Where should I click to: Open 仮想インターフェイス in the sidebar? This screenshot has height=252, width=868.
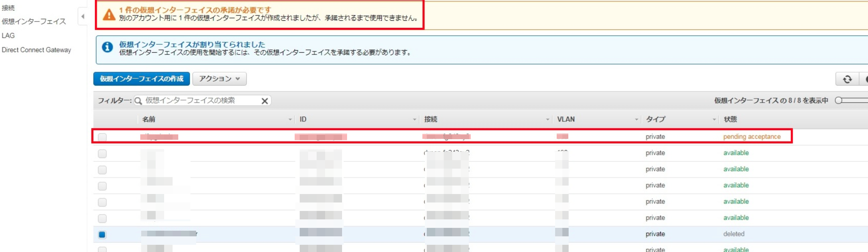click(34, 22)
